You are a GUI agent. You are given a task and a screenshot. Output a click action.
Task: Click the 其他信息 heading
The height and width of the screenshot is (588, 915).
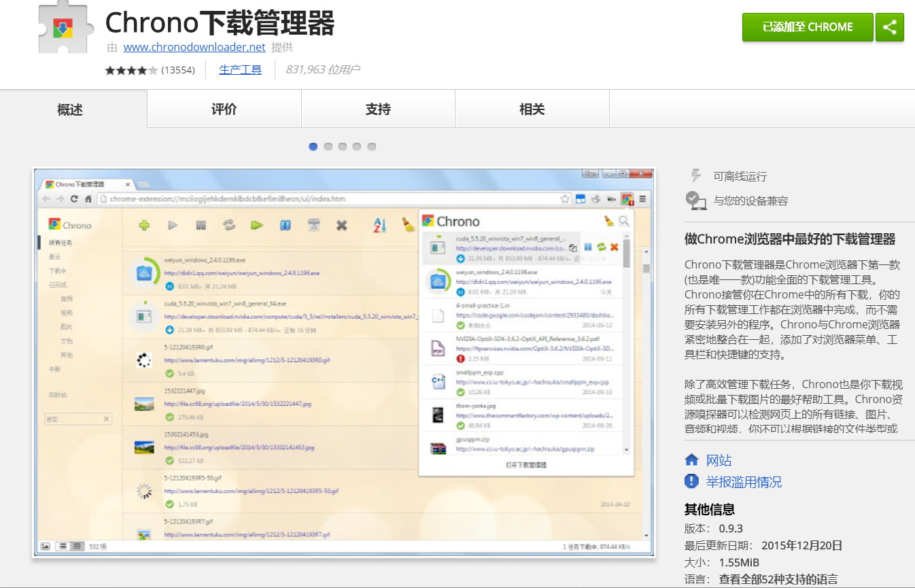(x=709, y=510)
